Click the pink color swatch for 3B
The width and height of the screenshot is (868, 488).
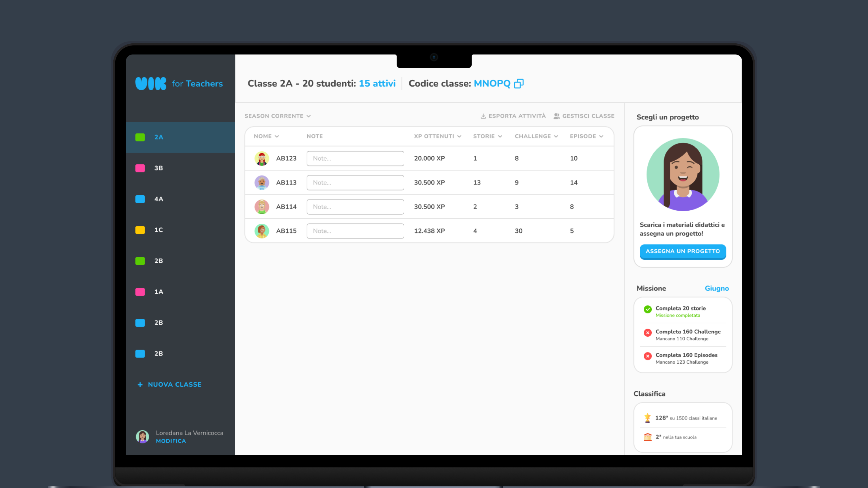point(140,168)
